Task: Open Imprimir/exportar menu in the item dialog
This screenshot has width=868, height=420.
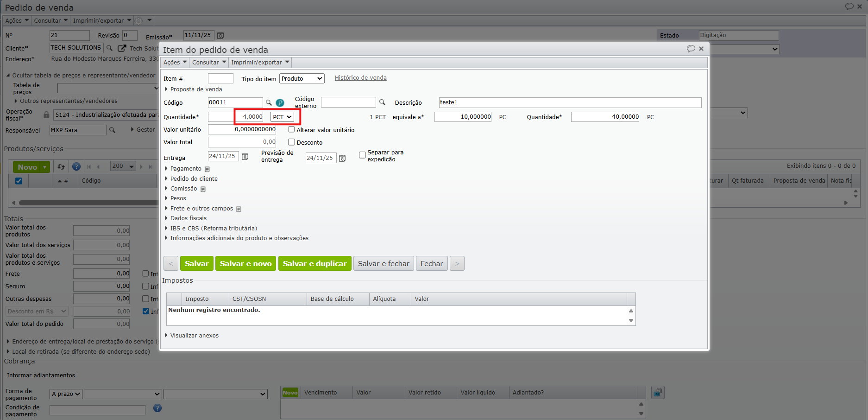Action: [260, 63]
